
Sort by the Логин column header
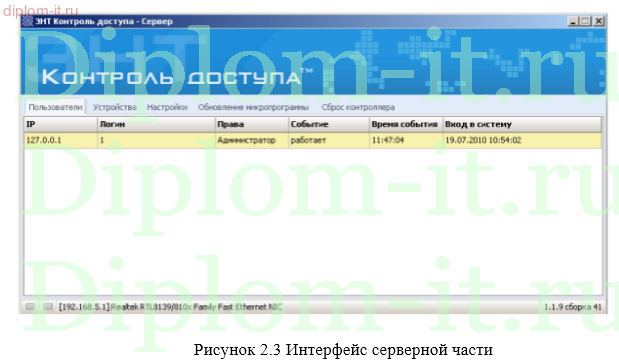pyautogui.click(x=156, y=124)
